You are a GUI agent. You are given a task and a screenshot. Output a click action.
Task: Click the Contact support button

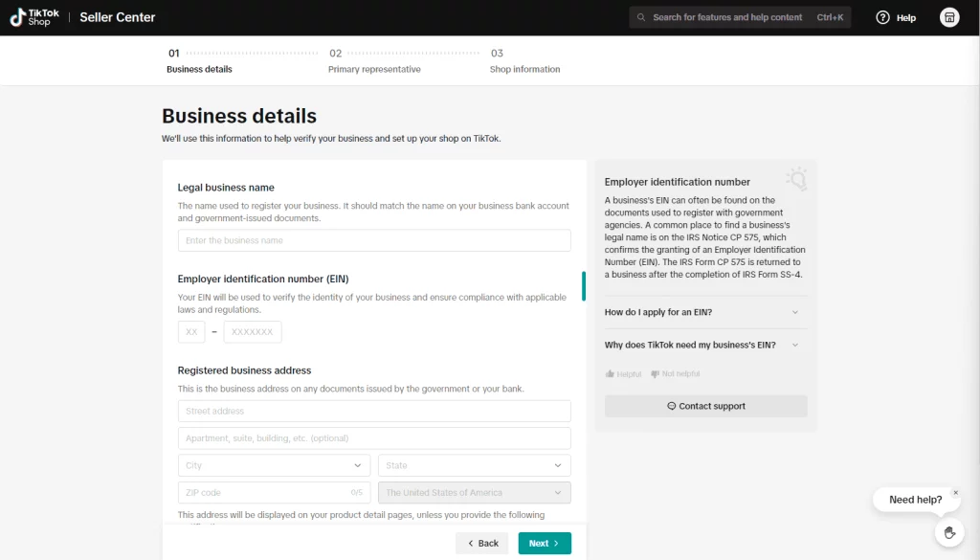[705, 406]
